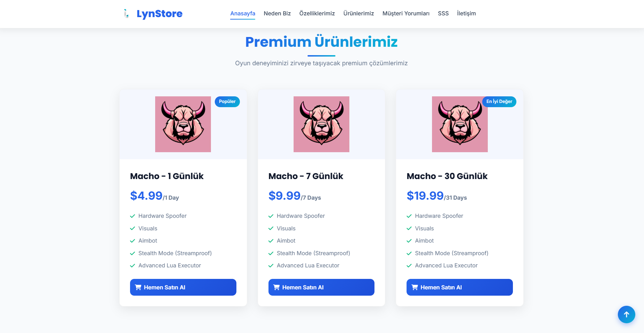Viewport: 644px width, 333px height.
Task: Click the cart icon on the 30 Günlük buy button
Action: [415, 287]
